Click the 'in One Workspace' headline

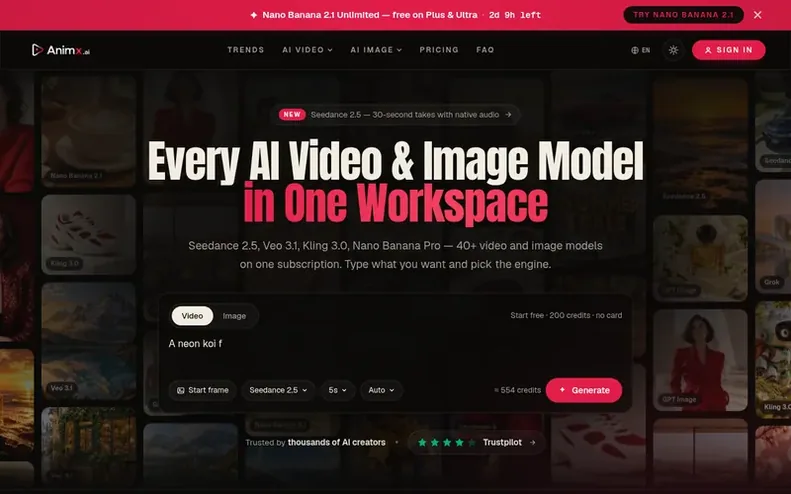tap(396, 204)
